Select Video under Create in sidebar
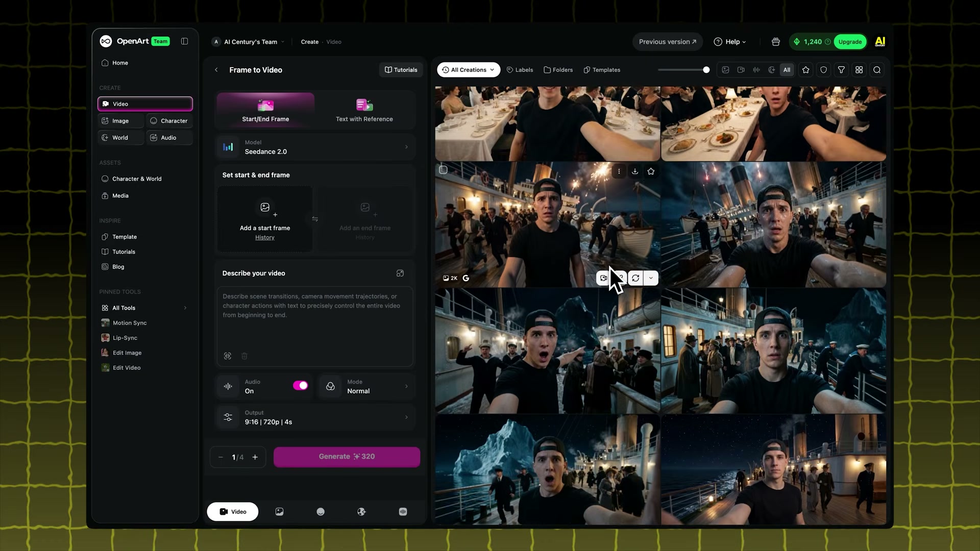The width and height of the screenshot is (980, 551). (x=145, y=104)
